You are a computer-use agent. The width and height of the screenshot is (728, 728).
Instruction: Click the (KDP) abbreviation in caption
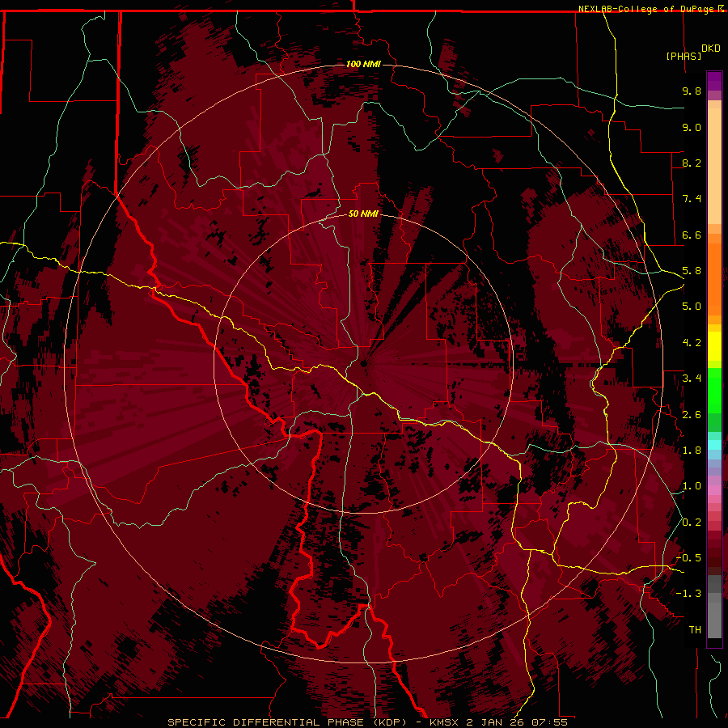click(x=390, y=722)
